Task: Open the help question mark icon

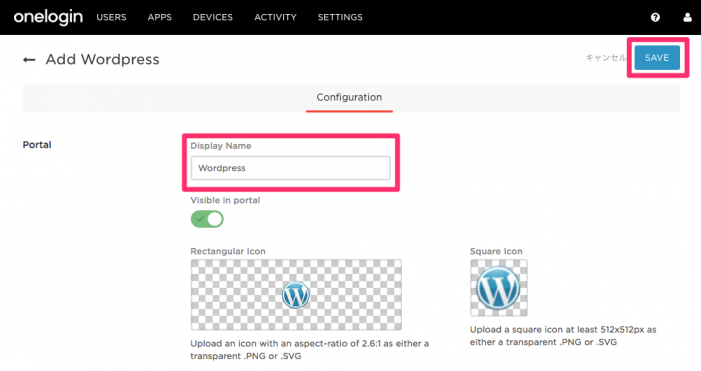Action: coord(655,17)
